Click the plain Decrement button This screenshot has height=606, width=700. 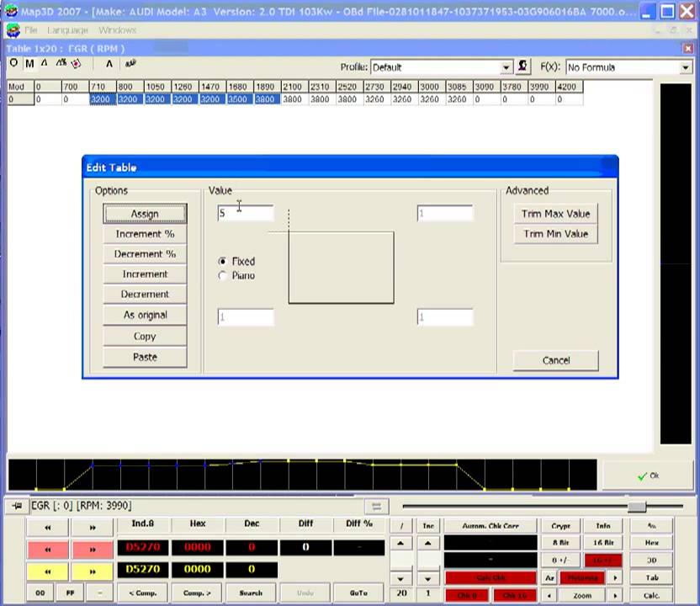pos(145,295)
